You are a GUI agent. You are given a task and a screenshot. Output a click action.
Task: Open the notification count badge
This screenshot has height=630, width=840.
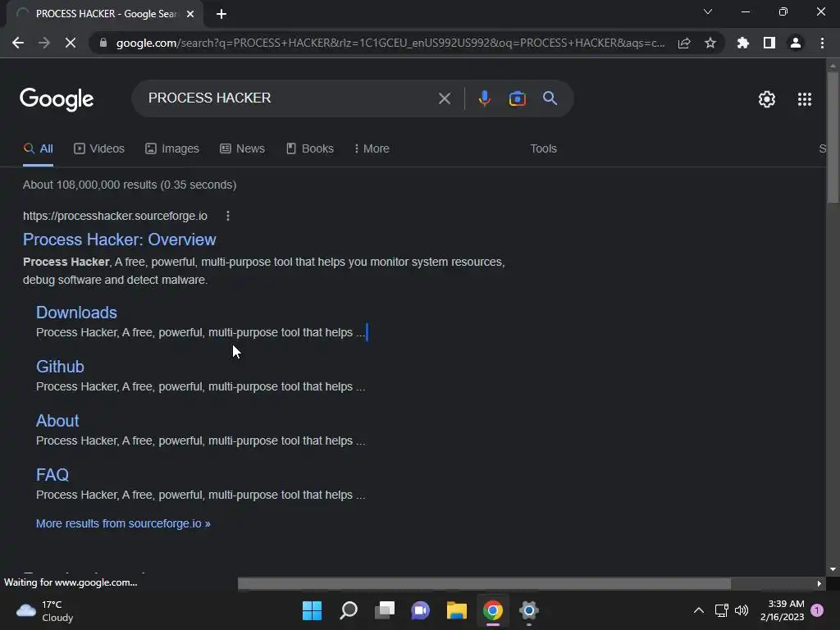coord(817,610)
